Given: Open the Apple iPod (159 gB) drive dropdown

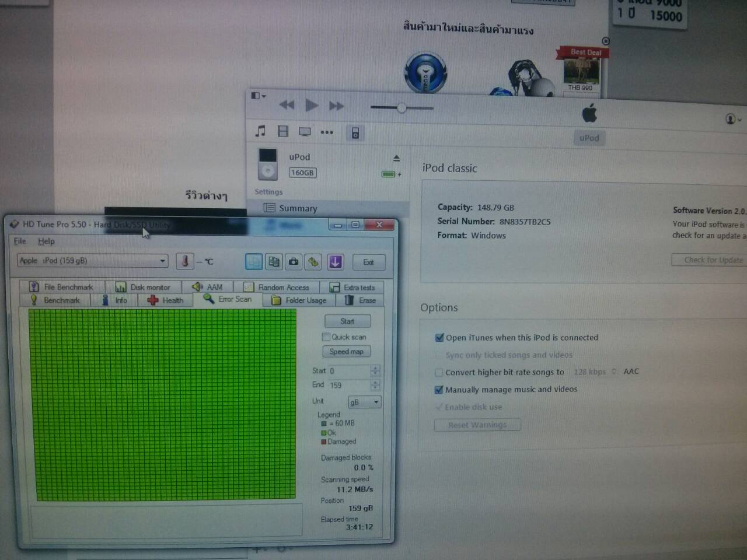Looking at the screenshot, I should pyautogui.click(x=93, y=261).
